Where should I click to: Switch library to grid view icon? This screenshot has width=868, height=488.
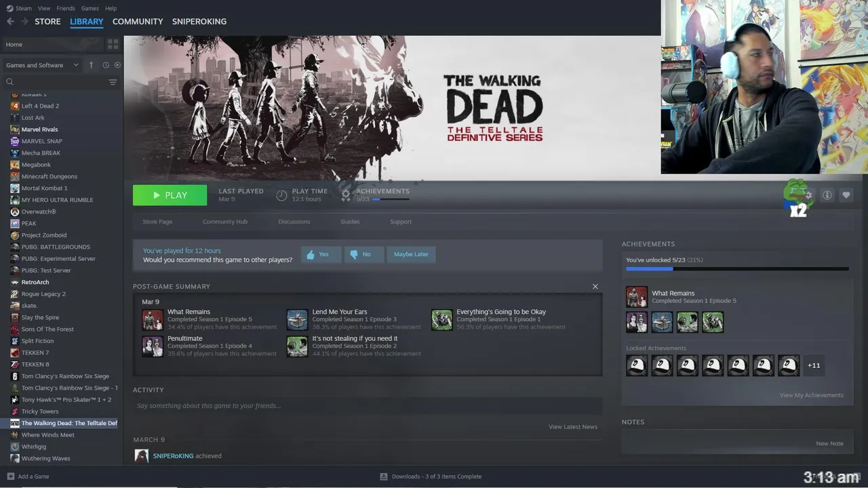[113, 44]
